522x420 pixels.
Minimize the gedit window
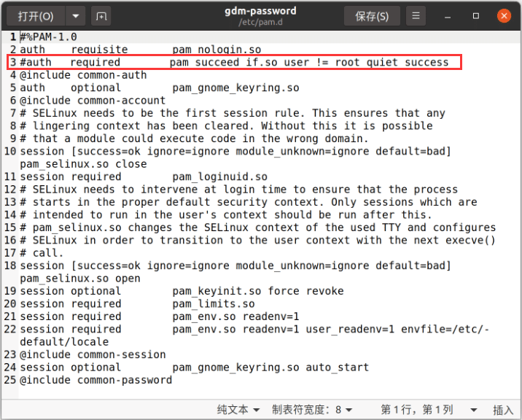click(451, 15)
